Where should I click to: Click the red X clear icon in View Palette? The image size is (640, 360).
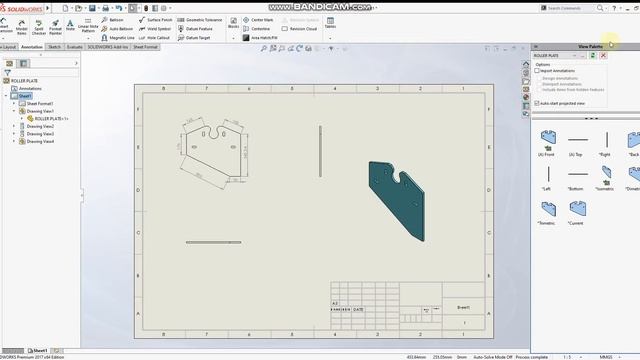tap(603, 56)
